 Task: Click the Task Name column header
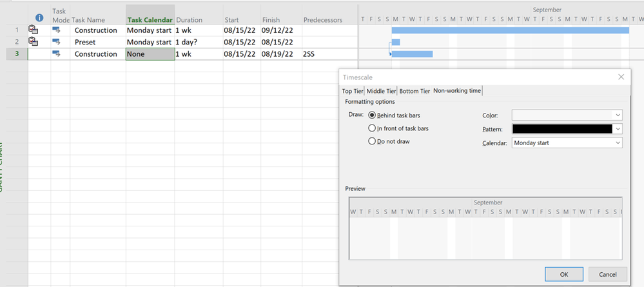point(98,15)
